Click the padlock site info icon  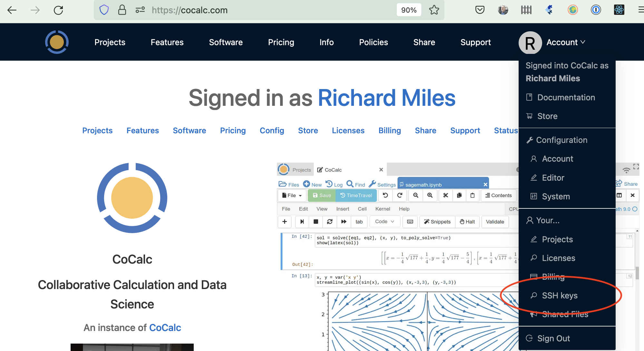[x=122, y=10]
